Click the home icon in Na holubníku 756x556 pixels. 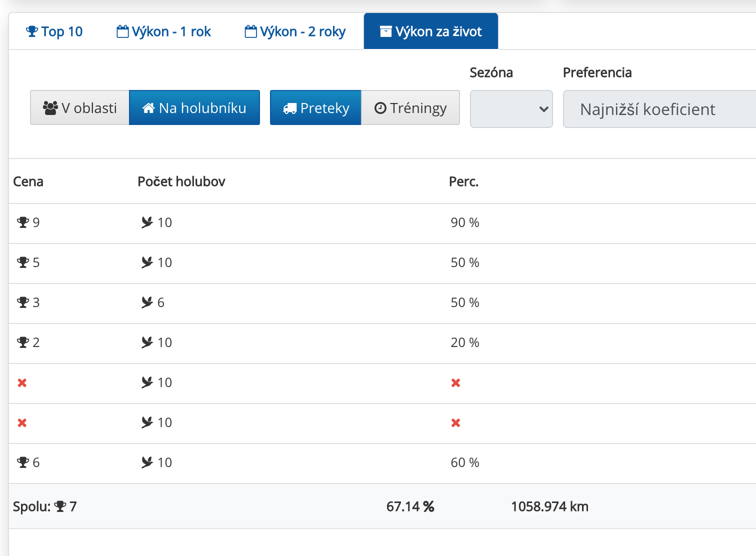pyautogui.click(x=148, y=108)
